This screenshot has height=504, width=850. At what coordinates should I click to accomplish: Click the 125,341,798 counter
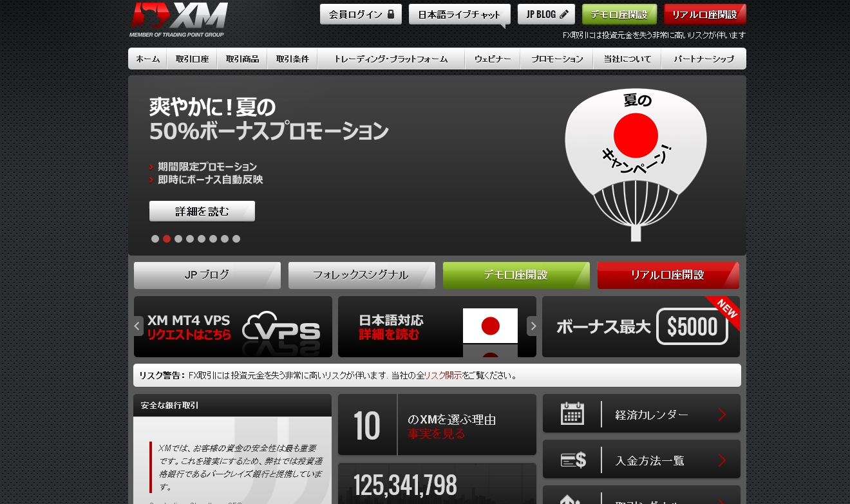[405, 486]
